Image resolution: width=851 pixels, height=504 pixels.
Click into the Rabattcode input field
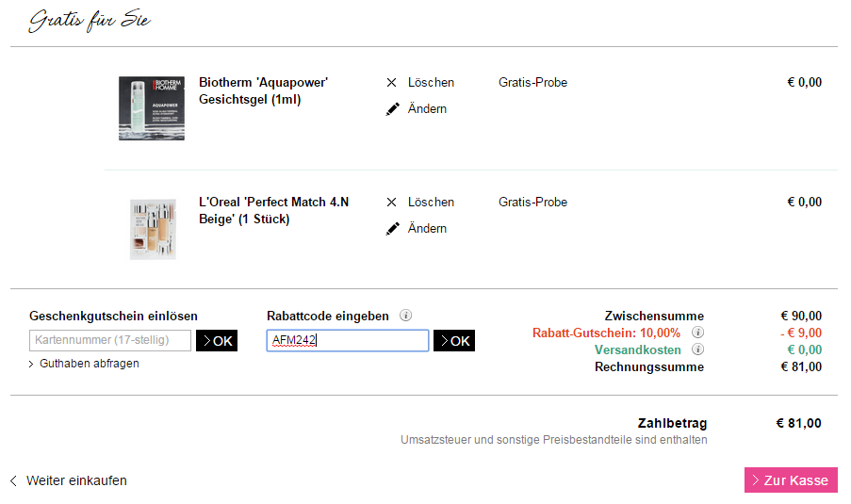click(348, 340)
